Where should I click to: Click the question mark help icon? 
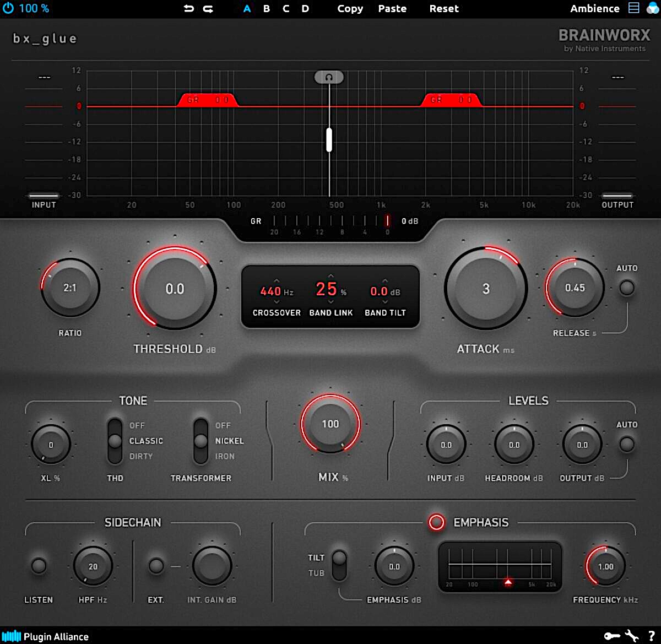651,636
